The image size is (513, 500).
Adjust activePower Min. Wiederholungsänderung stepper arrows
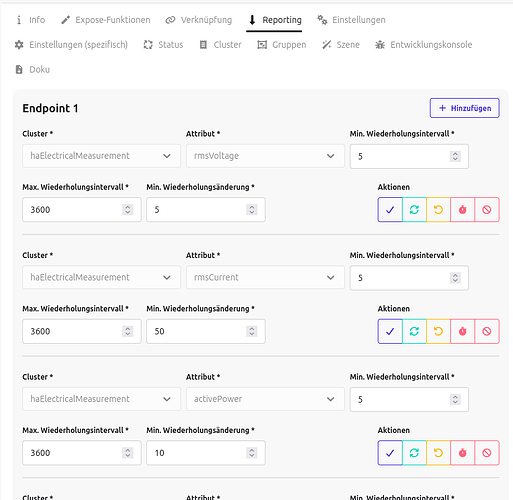tap(252, 453)
